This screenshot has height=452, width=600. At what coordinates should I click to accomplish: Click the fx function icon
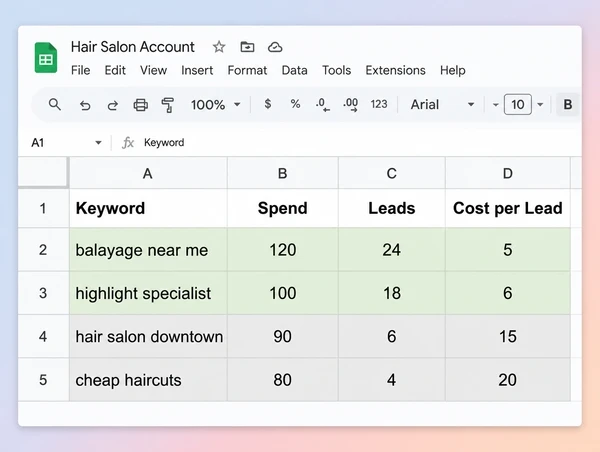128,143
